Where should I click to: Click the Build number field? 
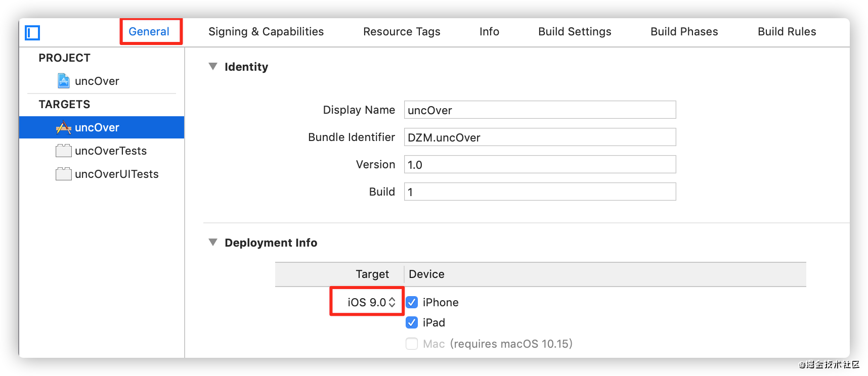[x=540, y=192]
